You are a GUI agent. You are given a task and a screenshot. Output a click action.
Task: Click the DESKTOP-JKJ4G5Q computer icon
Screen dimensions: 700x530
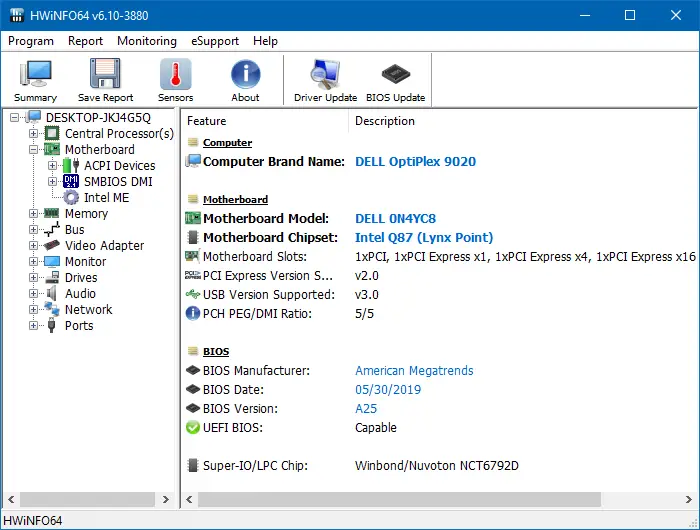coord(33,117)
